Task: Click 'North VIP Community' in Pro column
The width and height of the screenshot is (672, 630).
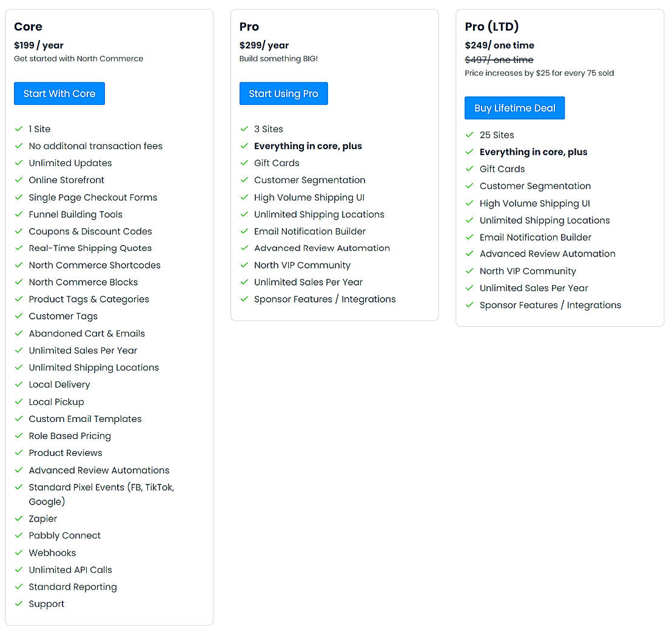Action: [302, 265]
